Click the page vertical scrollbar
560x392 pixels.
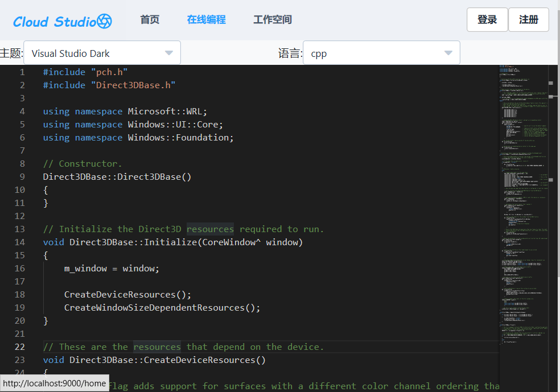(x=558, y=143)
